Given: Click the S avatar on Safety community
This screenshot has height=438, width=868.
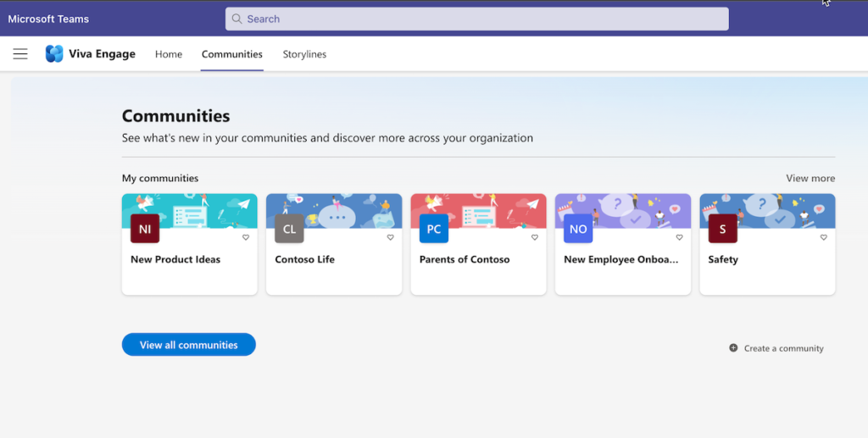Looking at the screenshot, I should pyautogui.click(x=723, y=229).
